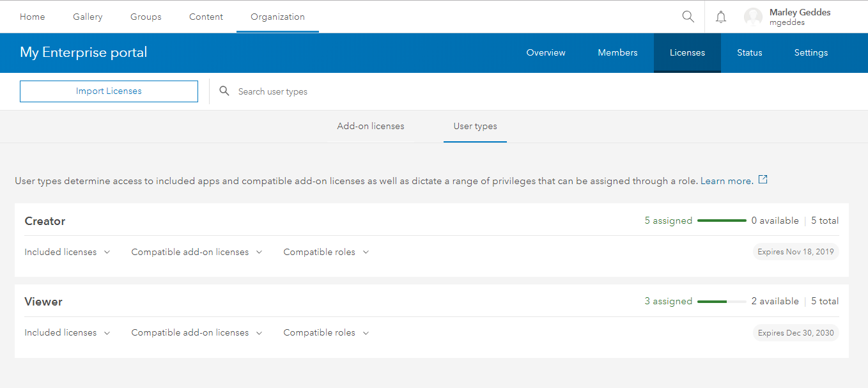Viewport: 868px width, 388px height.
Task: Expand Compatible add-on licenses under Creator
Action: click(196, 252)
